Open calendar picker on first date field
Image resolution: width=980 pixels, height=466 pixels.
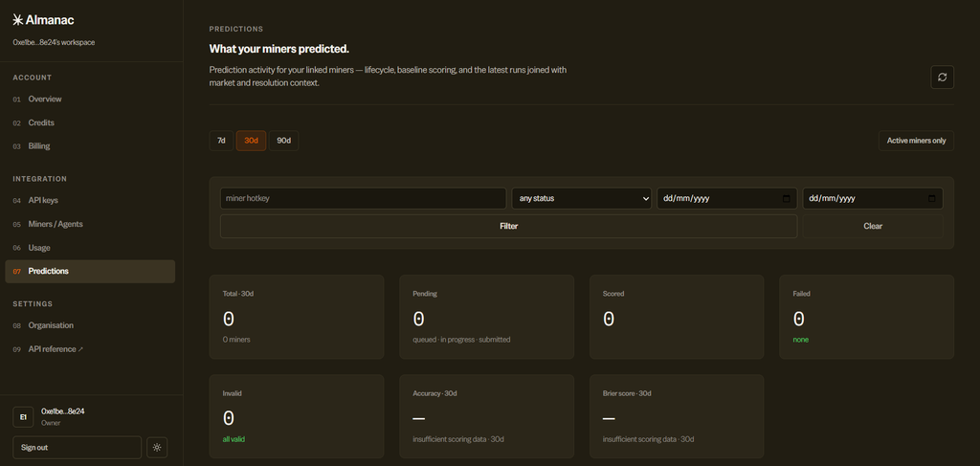click(x=787, y=199)
